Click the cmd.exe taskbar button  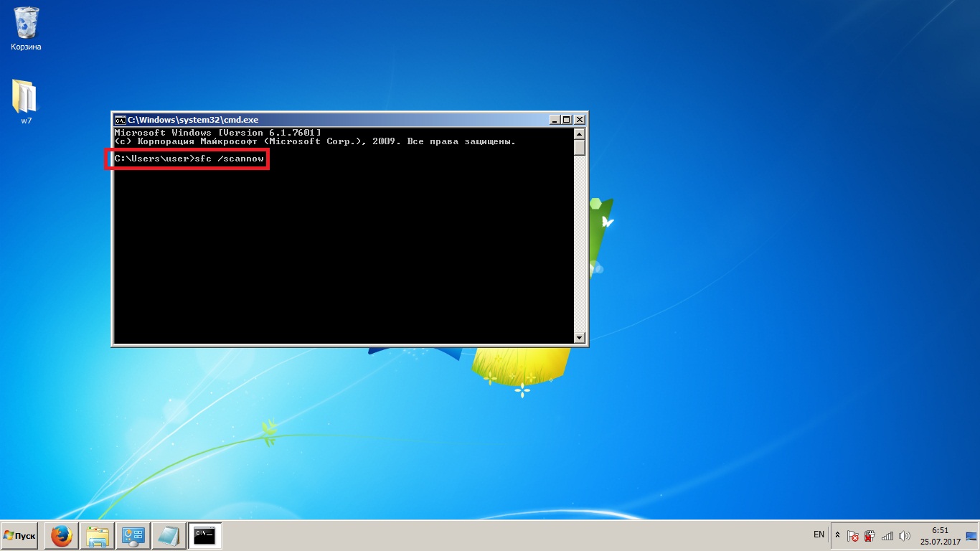pyautogui.click(x=205, y=536)
